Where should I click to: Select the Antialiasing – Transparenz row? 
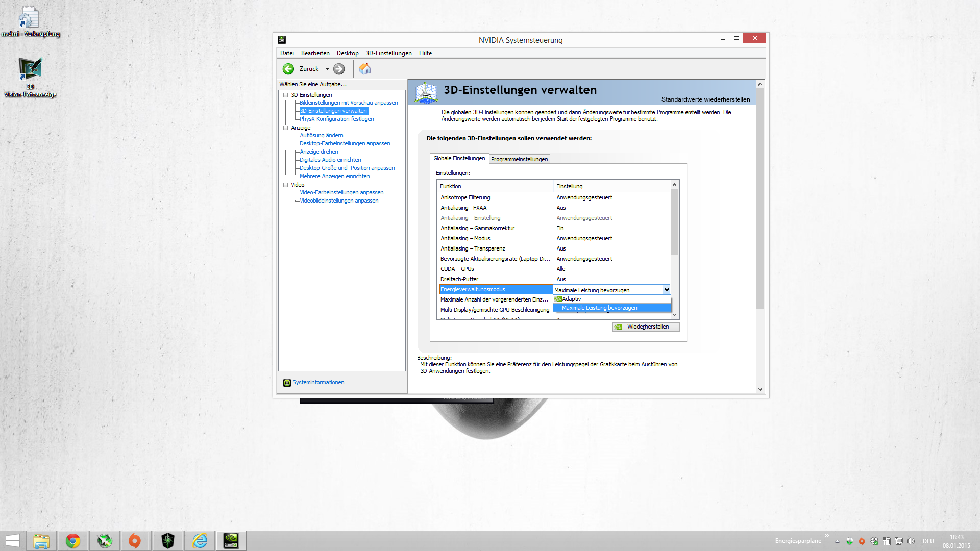(x=554, y=248)
